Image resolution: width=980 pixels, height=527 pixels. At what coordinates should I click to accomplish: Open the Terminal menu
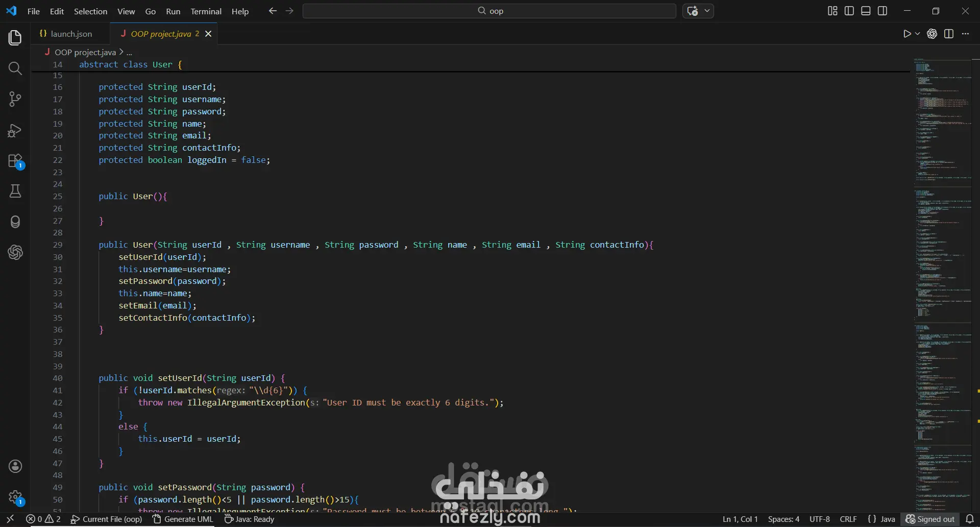[206, 11]
